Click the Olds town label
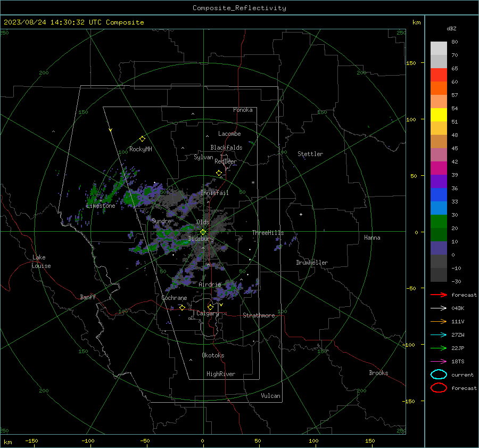Viewport: 479px width, 448px height. [x=203, y=222]
